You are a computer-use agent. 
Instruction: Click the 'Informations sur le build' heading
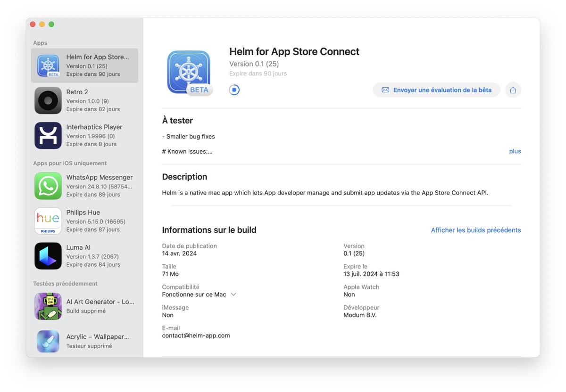point(209,230)
